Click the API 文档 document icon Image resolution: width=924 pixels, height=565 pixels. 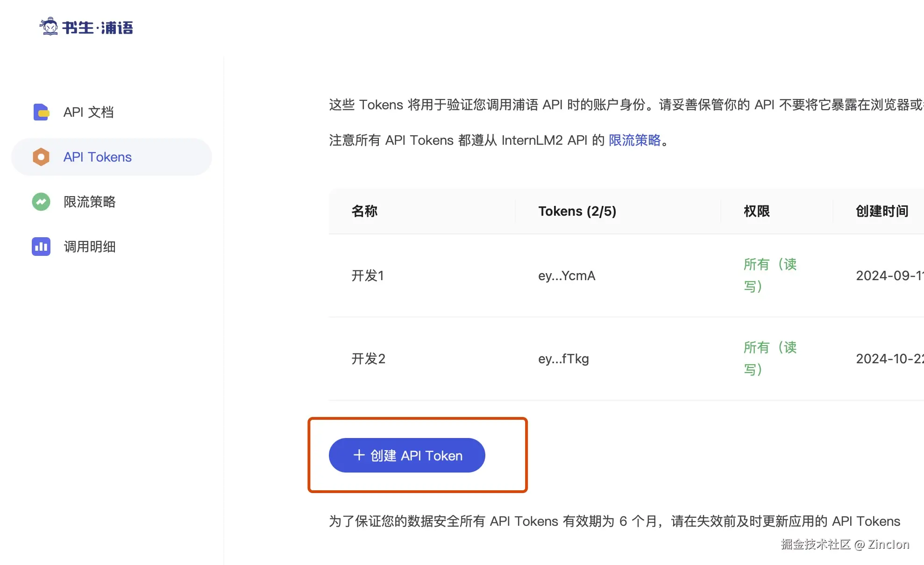41,112
